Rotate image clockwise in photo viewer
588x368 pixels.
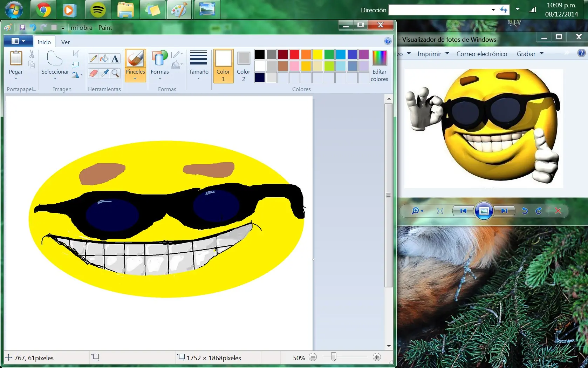pos(539,211)
